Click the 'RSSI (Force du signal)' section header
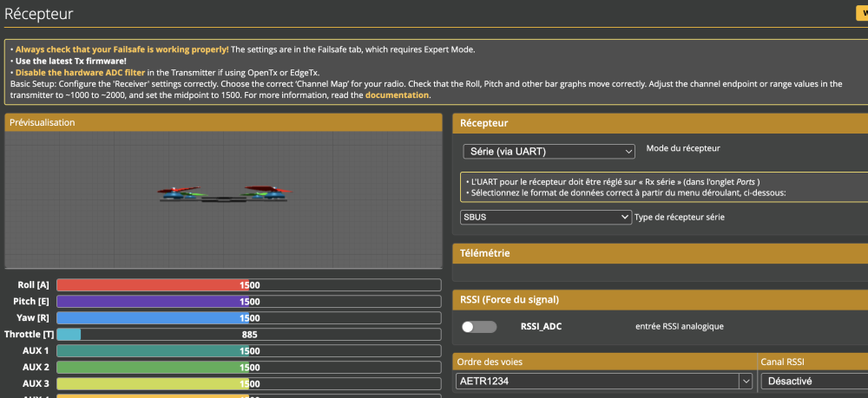This screenshot has width=868, height=398. (660, 300)
